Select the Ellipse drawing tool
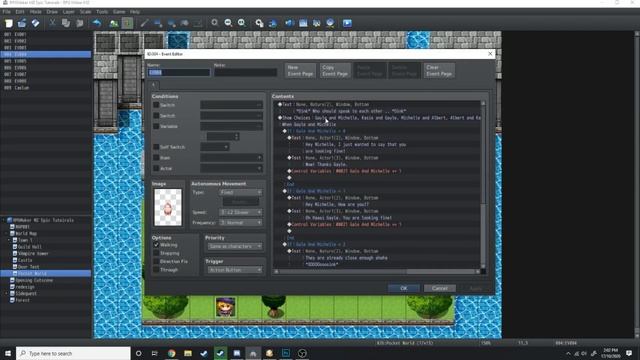This screenshot has height=360, width=640. (171, 23)
